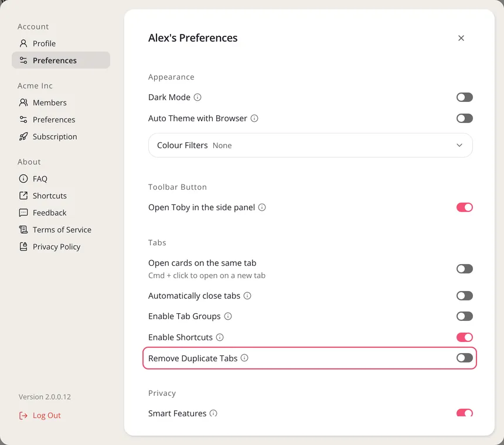504x445 pixels.
Task: Toggle the Smart Features switch
Action: (465, 413)
